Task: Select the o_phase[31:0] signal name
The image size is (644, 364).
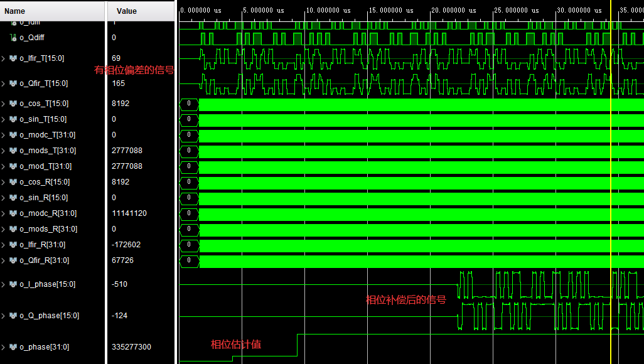Action: [x=45, y=347]
